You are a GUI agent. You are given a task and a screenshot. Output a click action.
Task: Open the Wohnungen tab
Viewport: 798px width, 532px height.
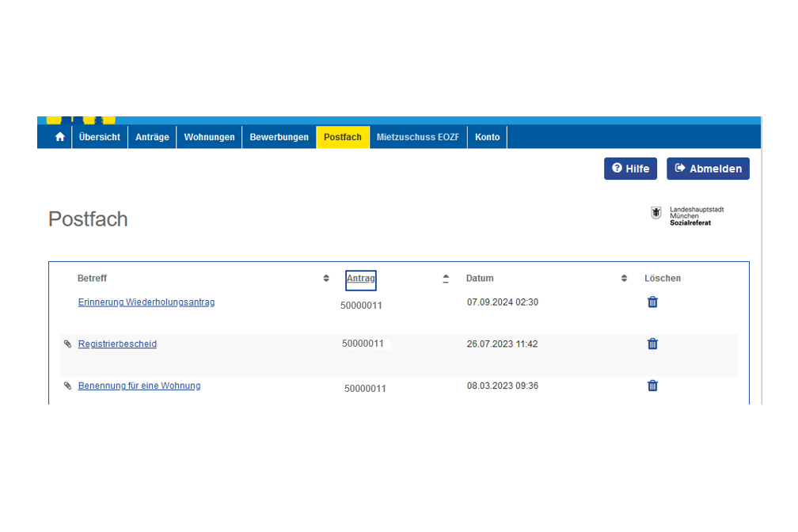click(209, 137)
